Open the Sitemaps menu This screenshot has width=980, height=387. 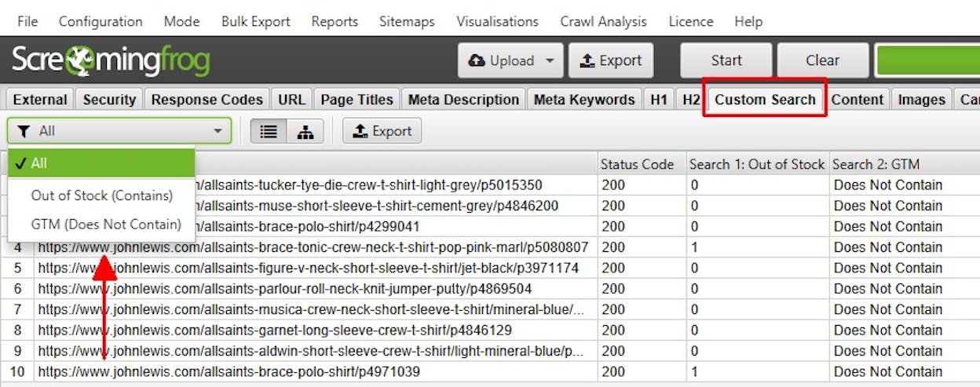click(x=407, y=21)
